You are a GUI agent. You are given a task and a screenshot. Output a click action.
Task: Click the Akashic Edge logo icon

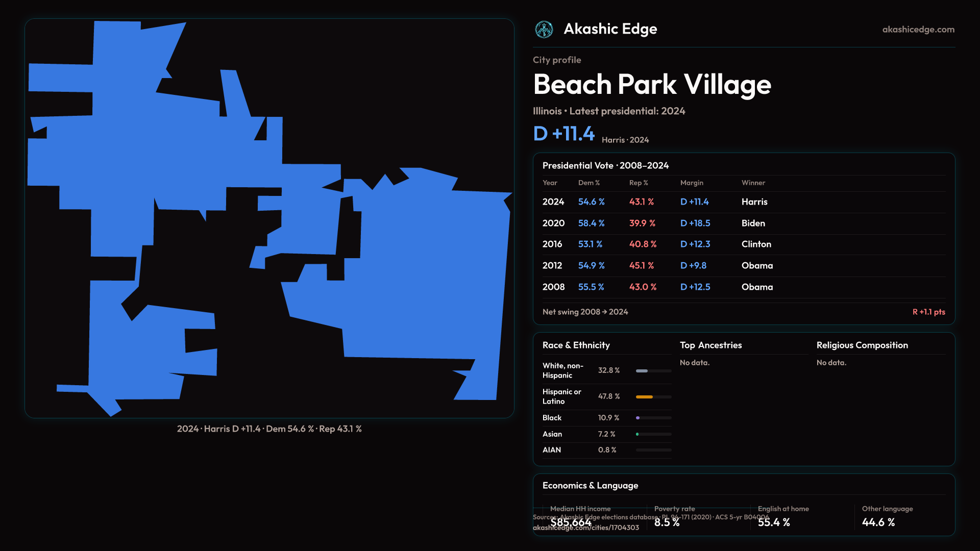point(544,30)
